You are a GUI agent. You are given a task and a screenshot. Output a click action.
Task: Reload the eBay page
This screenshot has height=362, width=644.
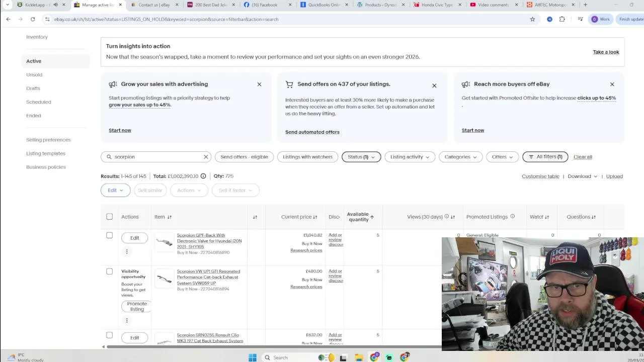coord(33,19)
